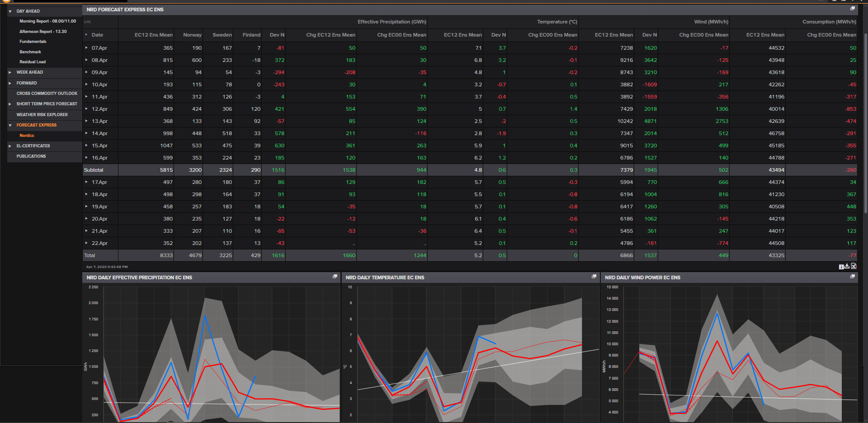Select Nordics under Forecast Express

[x=27, y=136]
